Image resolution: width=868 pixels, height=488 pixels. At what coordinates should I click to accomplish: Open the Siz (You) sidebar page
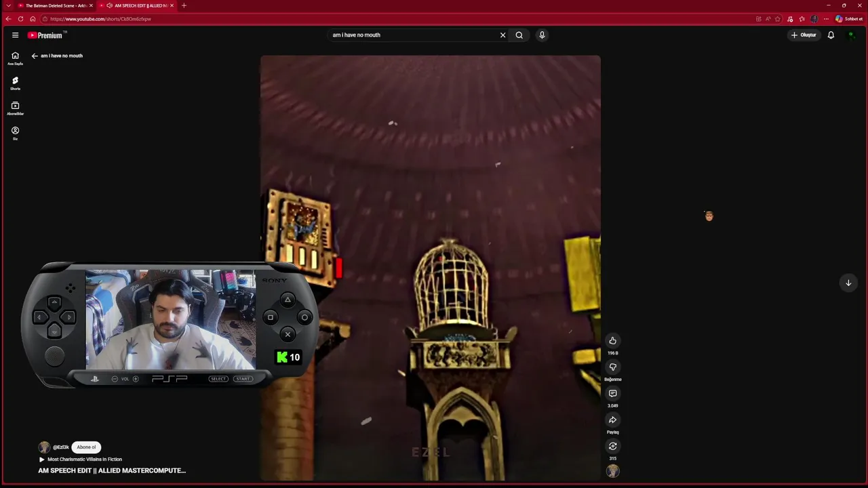click(15, 134)
